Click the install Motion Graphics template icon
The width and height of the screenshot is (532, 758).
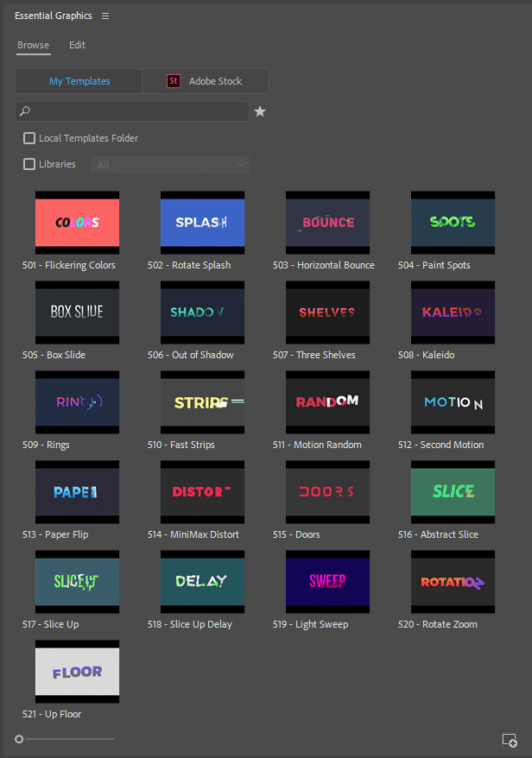(x=510, y=740)
